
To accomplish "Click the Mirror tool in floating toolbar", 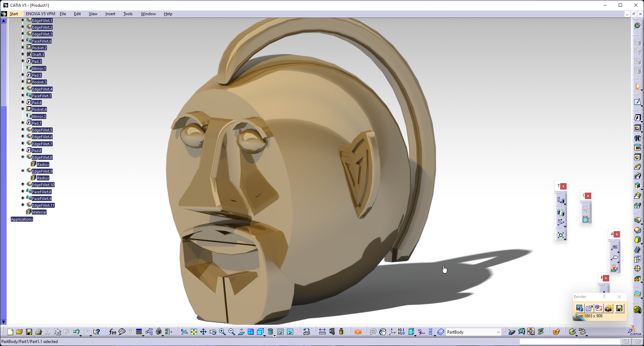I will coord(560,213).
